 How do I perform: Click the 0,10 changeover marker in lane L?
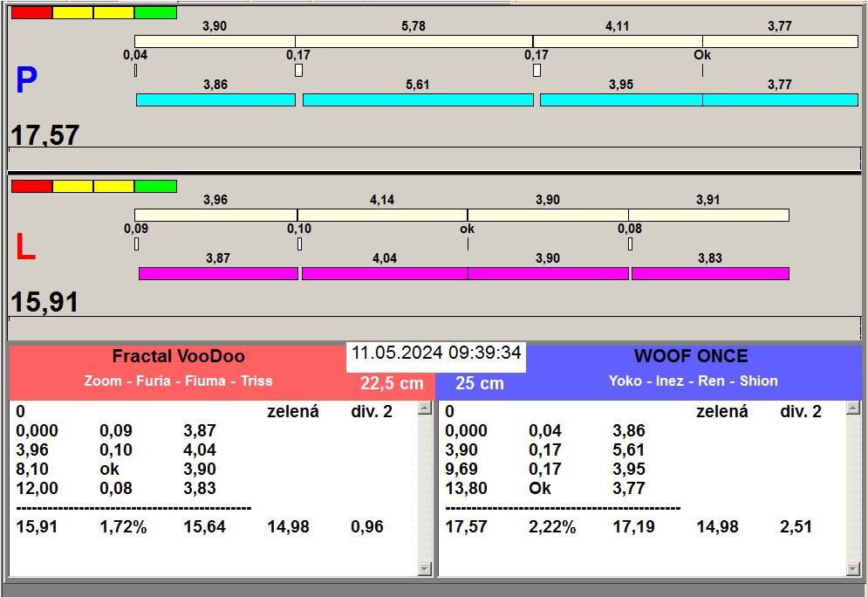[x=299, y=244]
